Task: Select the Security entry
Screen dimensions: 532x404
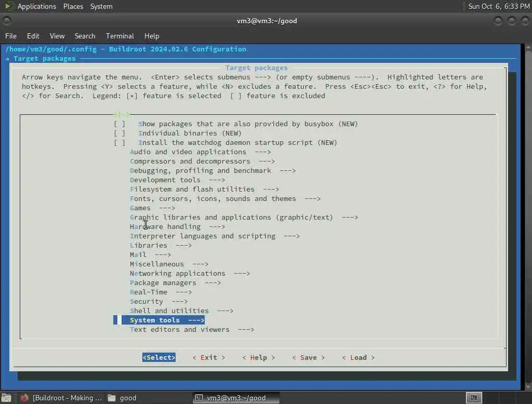Action: (159, 302)
